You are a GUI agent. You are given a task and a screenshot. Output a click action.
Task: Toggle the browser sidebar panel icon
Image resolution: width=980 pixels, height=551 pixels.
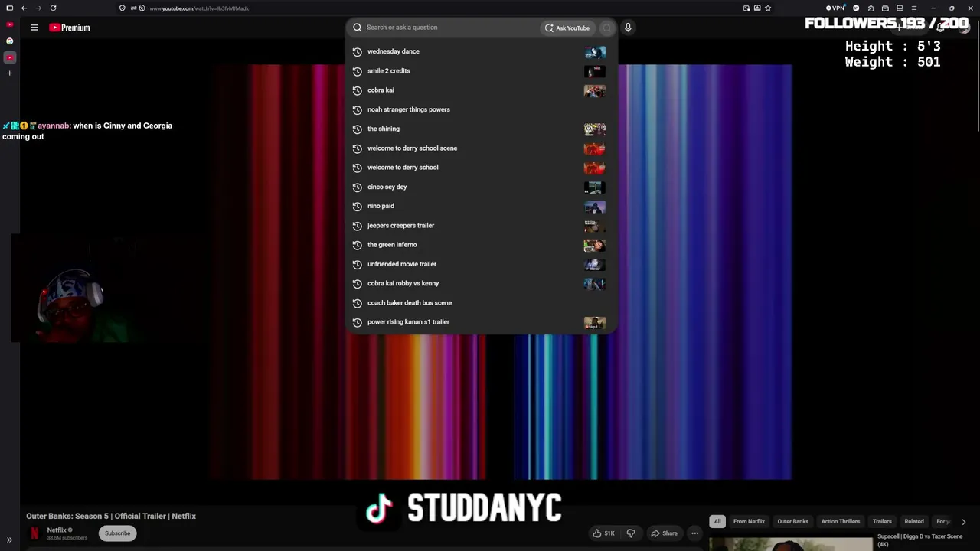pos(9,8)
